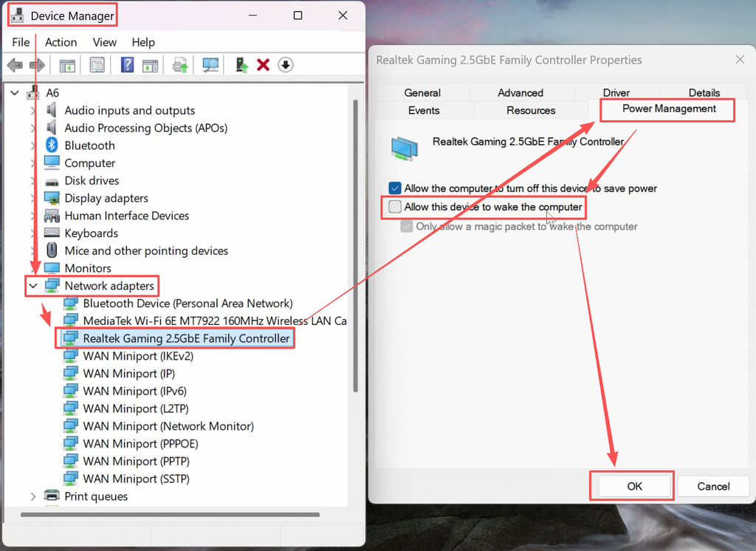Collapse the Network adapters category
Viewport: 756px width, 551px height.
point(32,286)
